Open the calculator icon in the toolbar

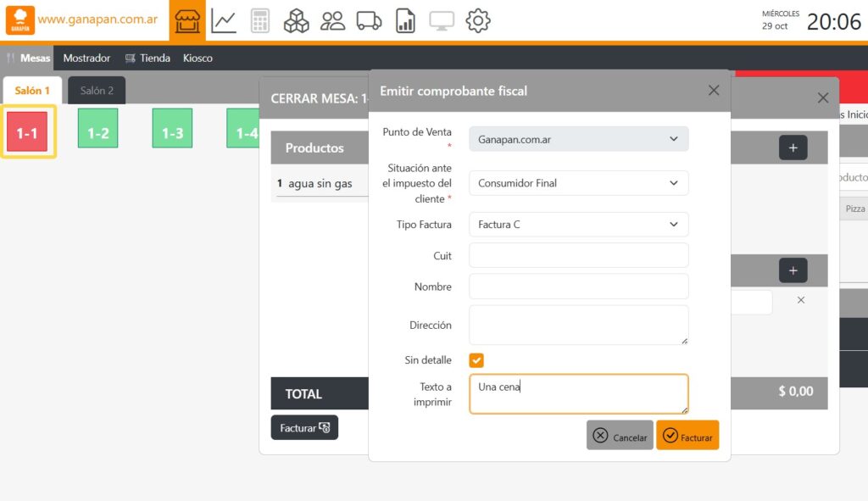260,21
